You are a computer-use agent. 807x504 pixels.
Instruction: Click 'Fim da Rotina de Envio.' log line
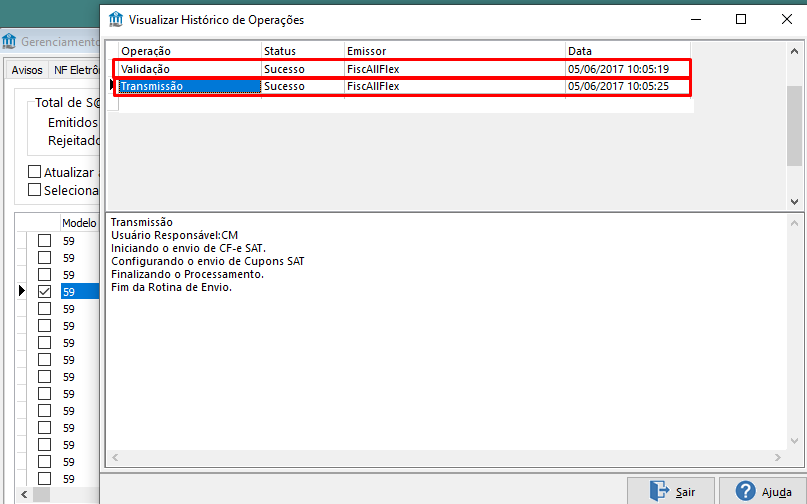pos(171,287)
